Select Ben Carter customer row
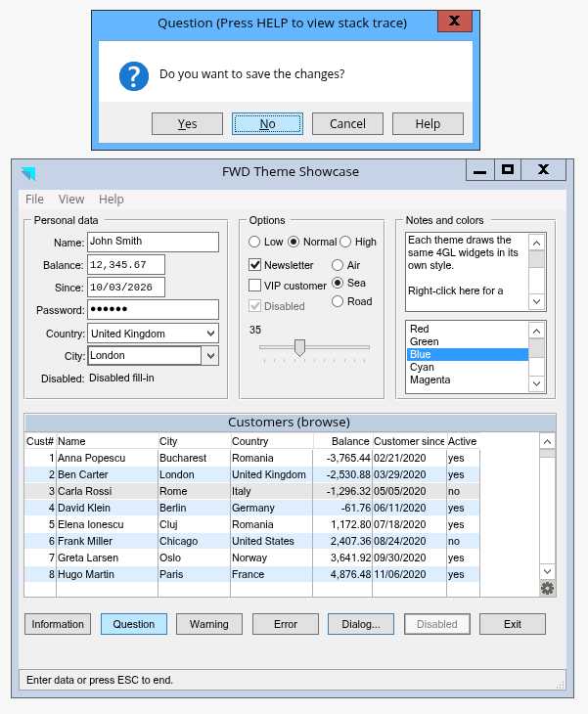 251,474
